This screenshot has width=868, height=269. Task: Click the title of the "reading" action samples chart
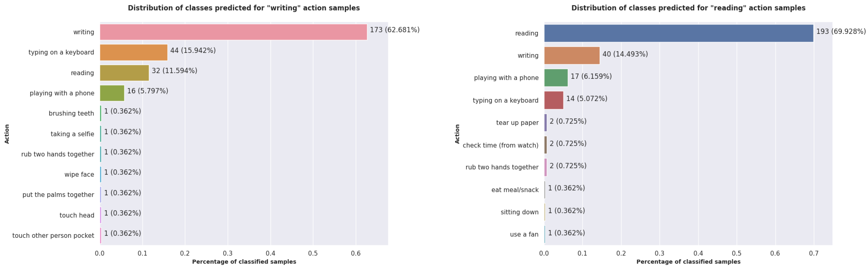tap(688, 8)
